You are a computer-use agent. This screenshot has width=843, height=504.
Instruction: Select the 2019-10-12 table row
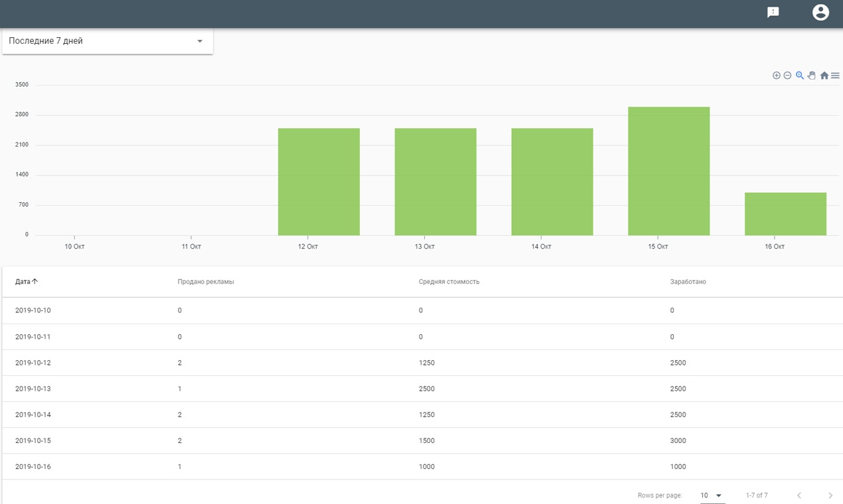click(422, 363)
